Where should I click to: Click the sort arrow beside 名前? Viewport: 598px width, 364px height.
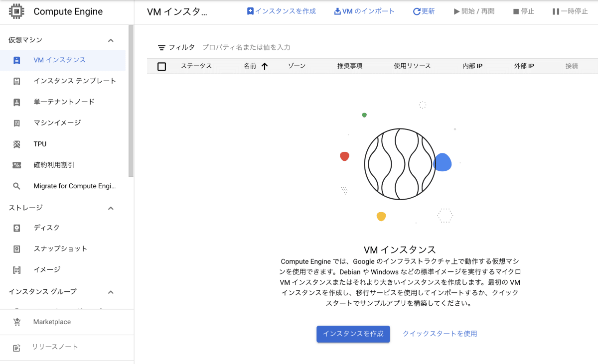265,66
